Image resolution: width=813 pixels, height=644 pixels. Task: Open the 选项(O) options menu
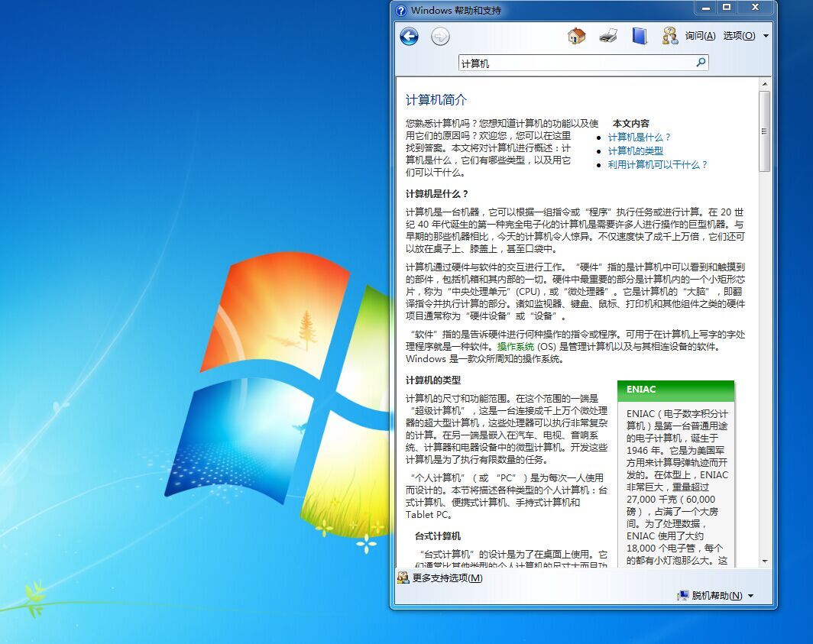pyautogui.click(x=739, y=36)
